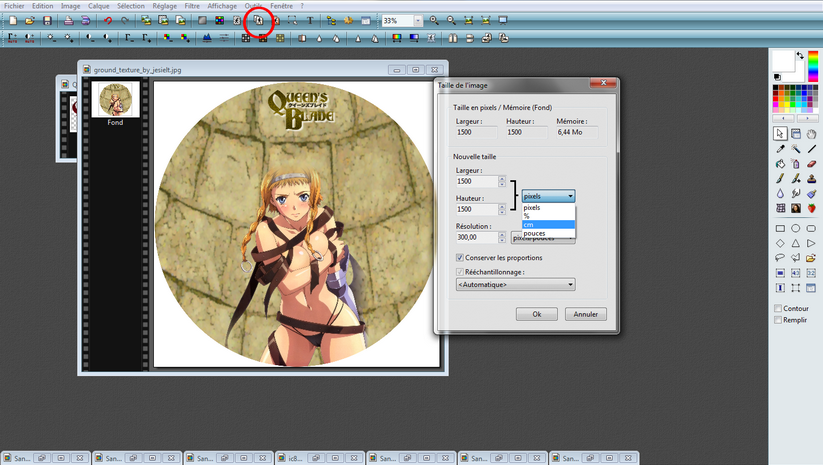The width and height of the screenshot is (823, 465).
Task: Click the white foreground color swatch
Action: (x=783, y=61)
